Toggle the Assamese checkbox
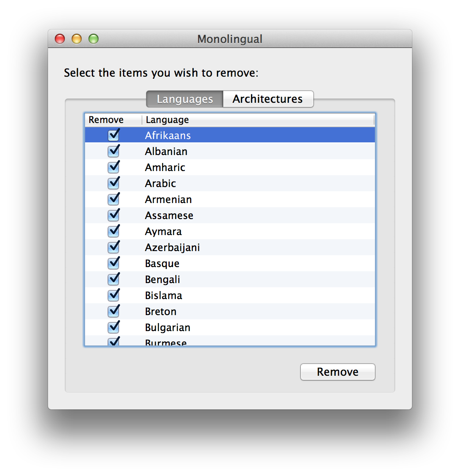The width and height of the screenshot is (460, 476). point(114,215)
